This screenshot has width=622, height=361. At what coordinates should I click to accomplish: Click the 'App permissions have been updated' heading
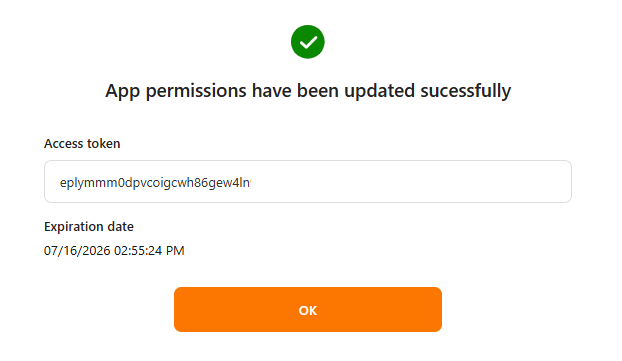(308, 91)
